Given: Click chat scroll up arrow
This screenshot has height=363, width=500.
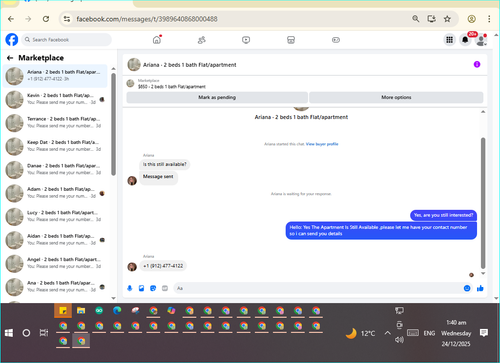Looking at the screenshot, I should pyautogui.click(x=483, y=112).
